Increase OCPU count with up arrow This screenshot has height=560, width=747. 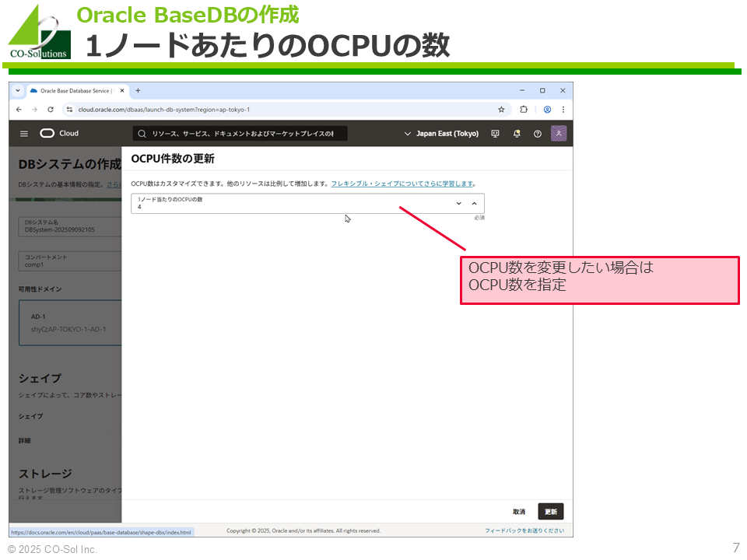tap(474, 203)
